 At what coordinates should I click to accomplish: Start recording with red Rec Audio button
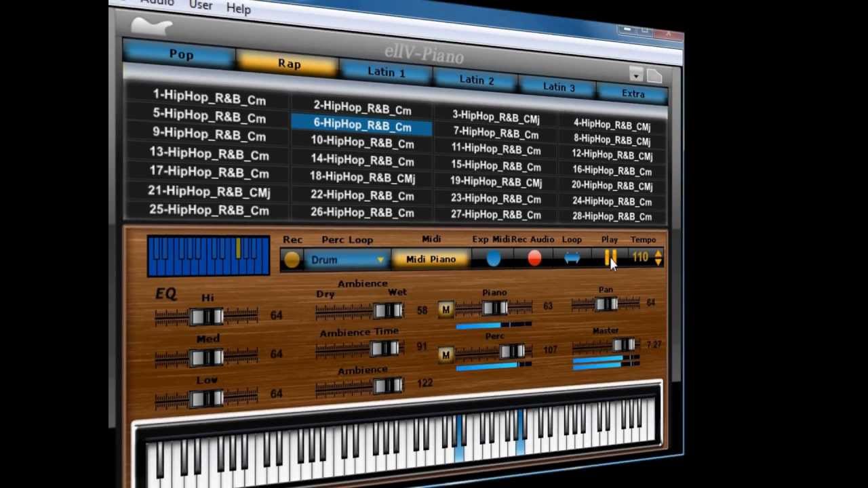click(534, 258)
